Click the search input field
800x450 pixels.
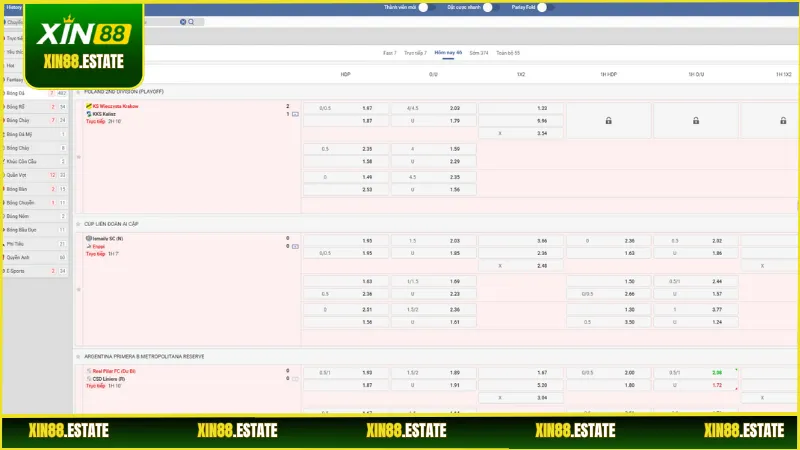[x=161, y=22]
